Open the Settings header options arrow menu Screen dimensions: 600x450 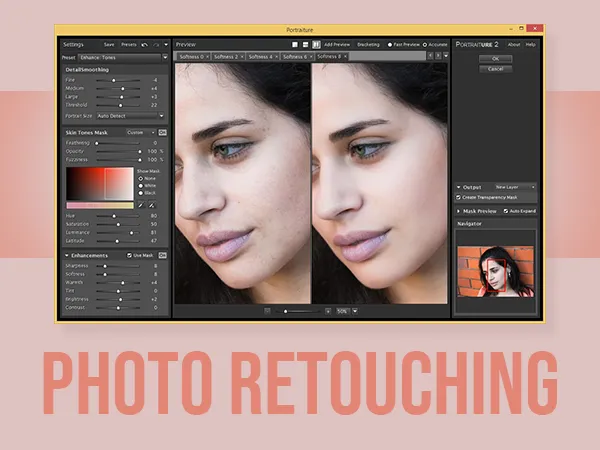(166, 45)
